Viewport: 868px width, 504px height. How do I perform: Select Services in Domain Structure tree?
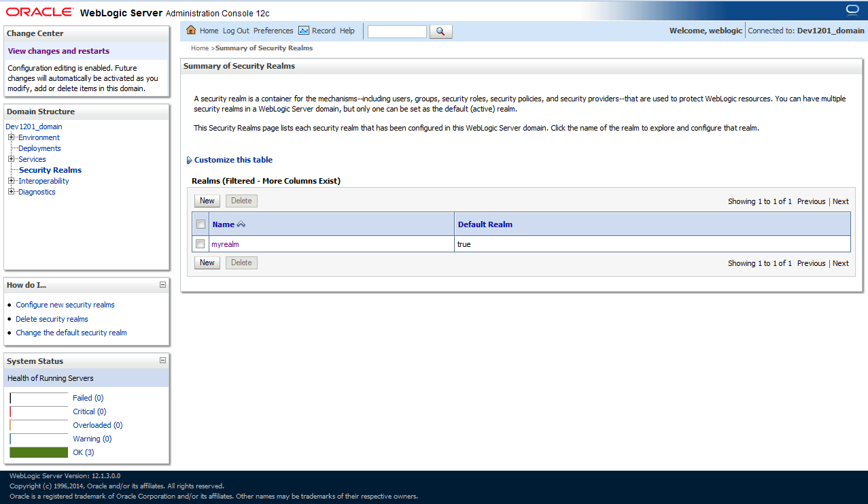[x=32, y=159]
